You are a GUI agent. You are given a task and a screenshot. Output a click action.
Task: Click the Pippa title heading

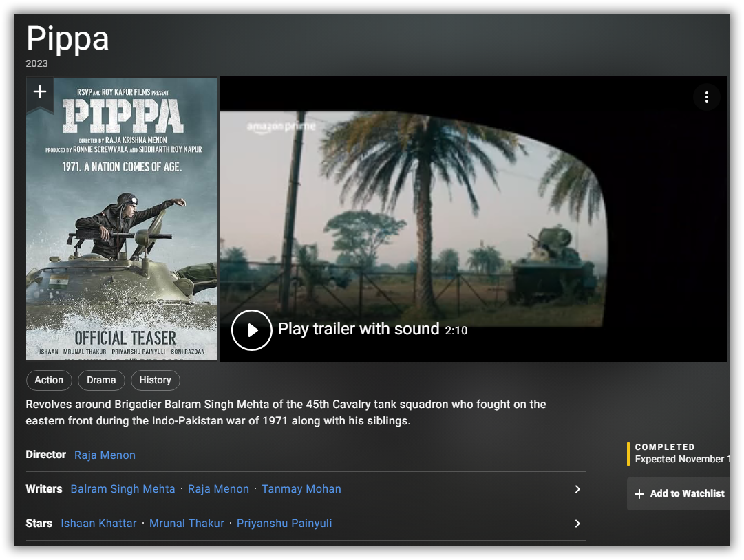68,39
